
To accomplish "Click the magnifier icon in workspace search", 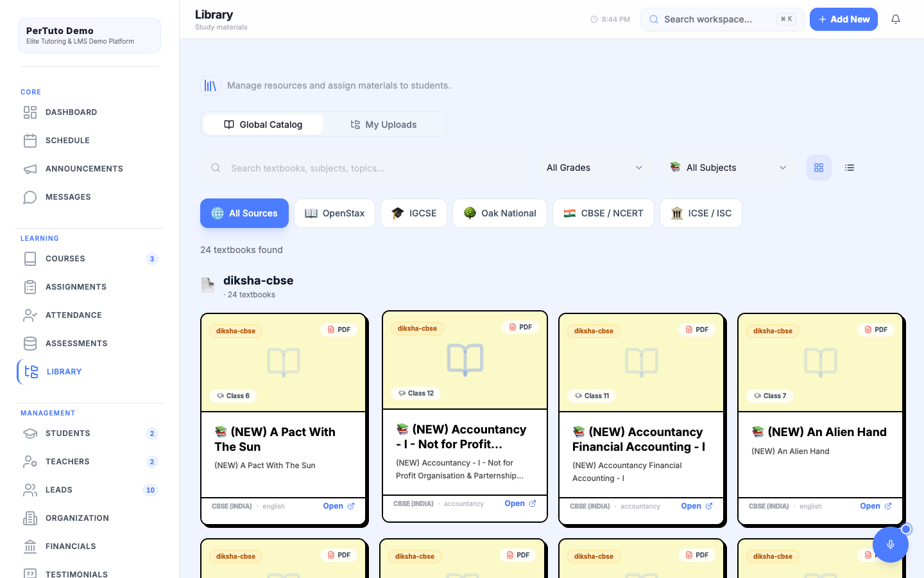I will coord(654,19).
